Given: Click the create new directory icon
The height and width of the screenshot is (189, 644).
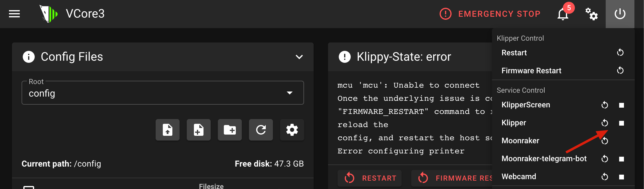Looking at the screenshot, I should [x=230, y=130].
